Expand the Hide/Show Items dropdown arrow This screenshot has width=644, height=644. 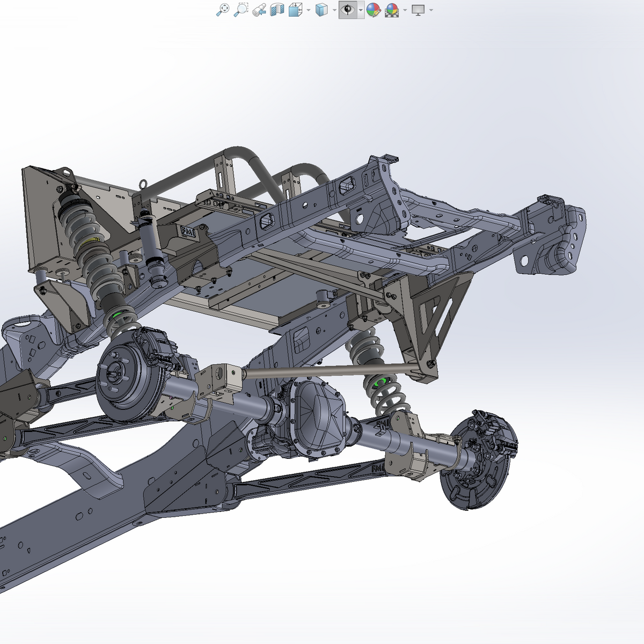(361, 10)
